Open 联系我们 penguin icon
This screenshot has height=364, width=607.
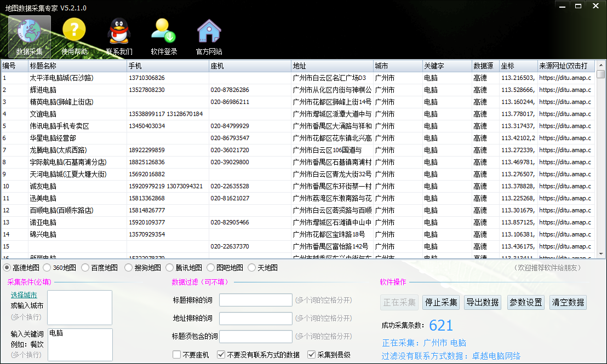119,32
